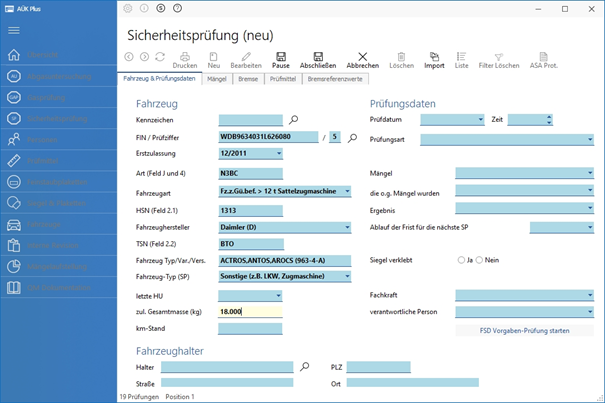
Task: Click FSD Vorgaben-Prüfung starten button
Action: click(524, 329)
